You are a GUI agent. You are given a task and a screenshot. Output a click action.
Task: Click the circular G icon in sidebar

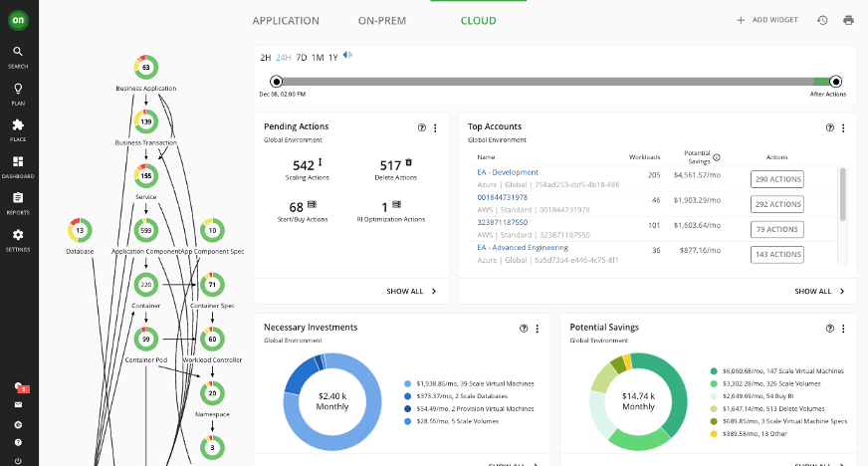click(x=18, y=424)
